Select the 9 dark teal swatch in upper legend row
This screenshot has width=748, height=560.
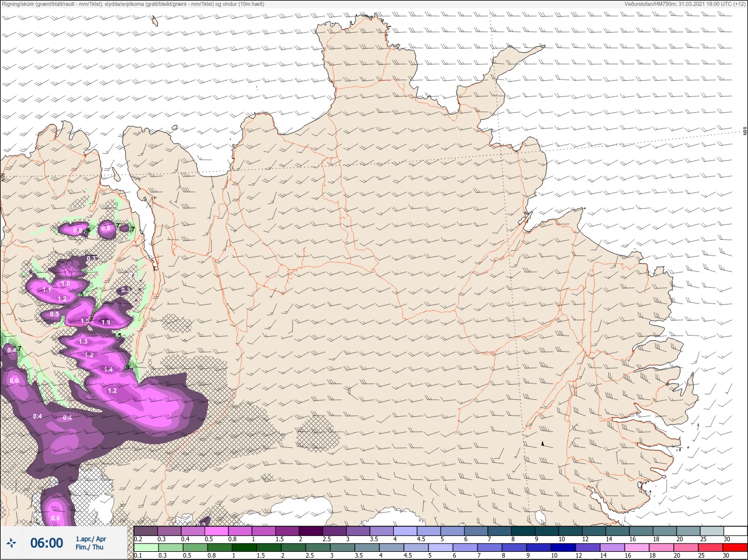[x=547, y=531]
